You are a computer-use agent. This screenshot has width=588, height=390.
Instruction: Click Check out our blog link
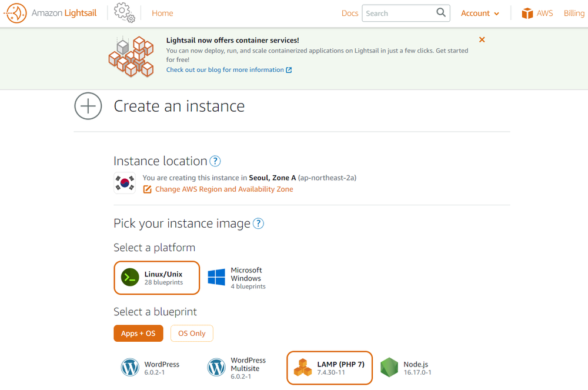225,69
